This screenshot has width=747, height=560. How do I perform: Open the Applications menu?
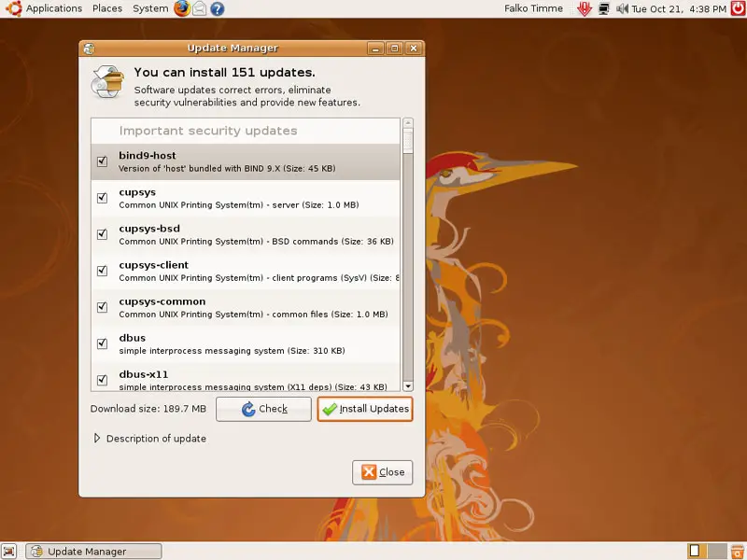click(x=54, y=8)
